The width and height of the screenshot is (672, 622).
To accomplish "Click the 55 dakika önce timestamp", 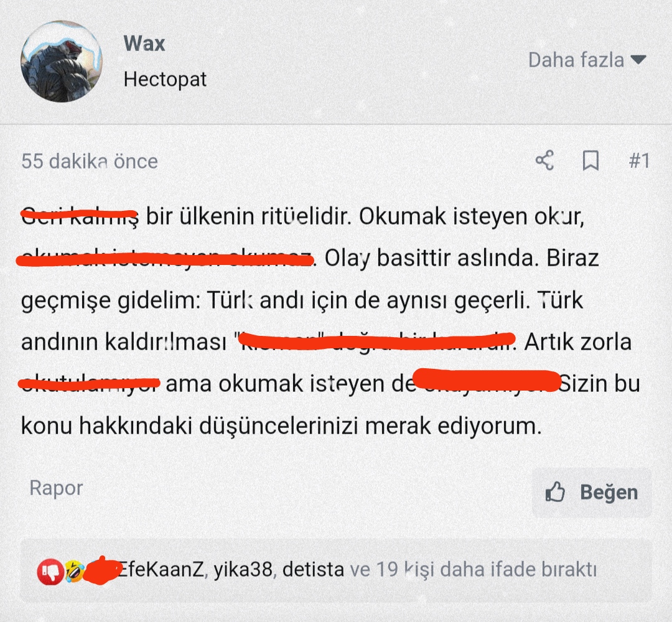I will tap(90, 162).
